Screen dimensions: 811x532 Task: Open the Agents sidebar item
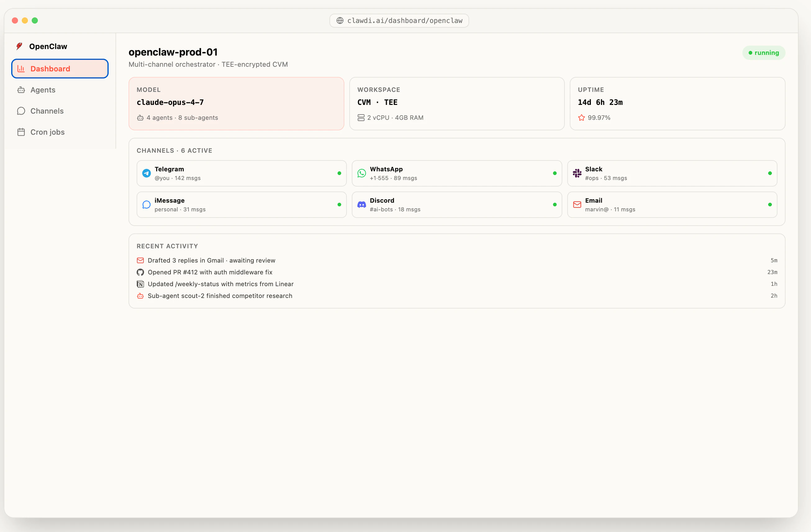point(43,90)
